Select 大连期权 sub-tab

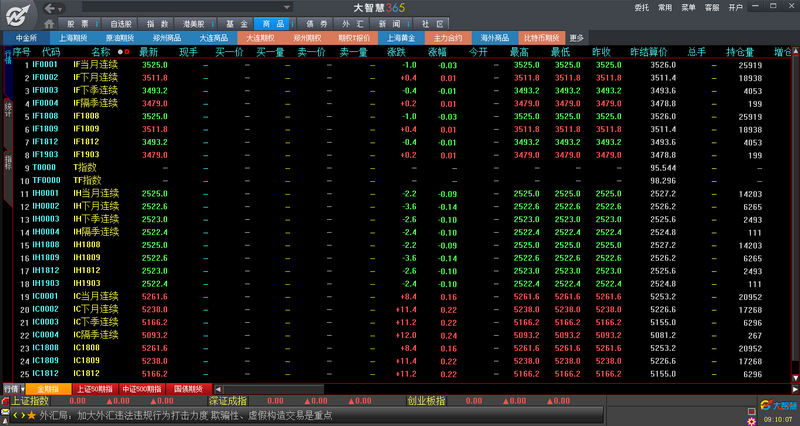(260, 38)
